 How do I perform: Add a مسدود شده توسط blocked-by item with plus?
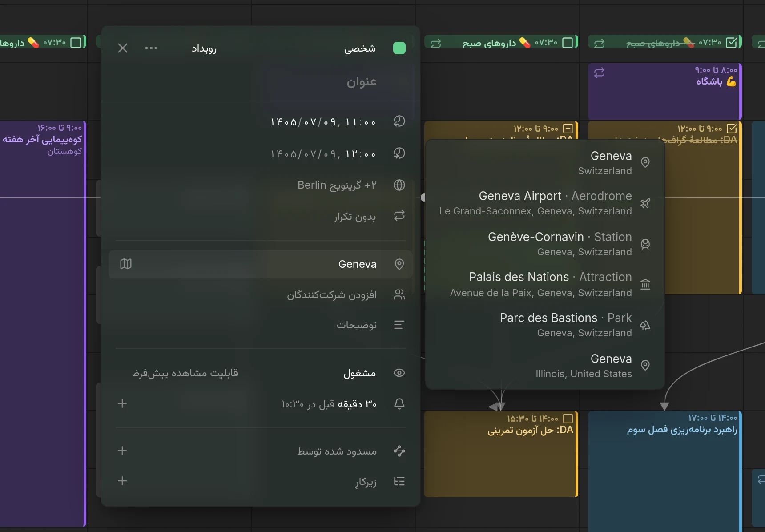[x=122, y=451]
